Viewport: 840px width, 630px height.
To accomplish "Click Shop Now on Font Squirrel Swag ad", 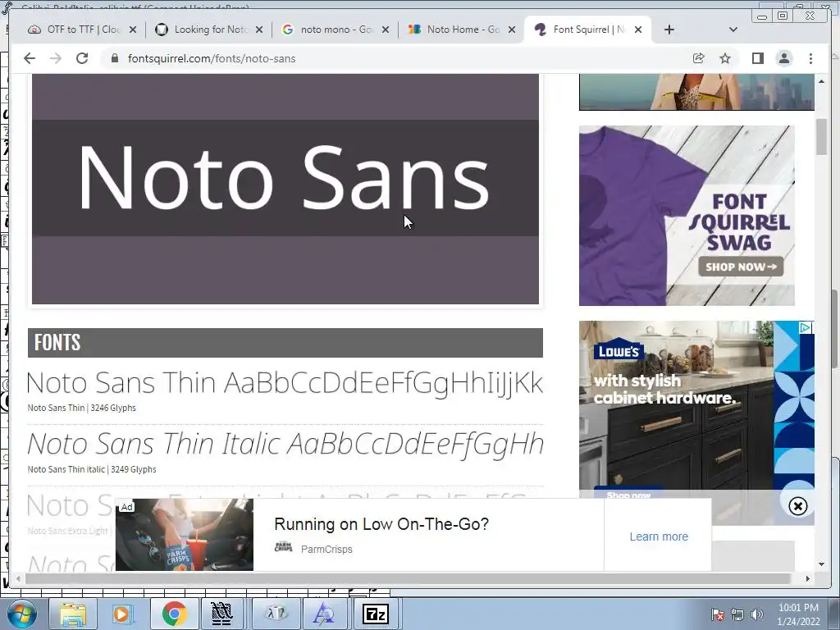I will tap(741, 267).
